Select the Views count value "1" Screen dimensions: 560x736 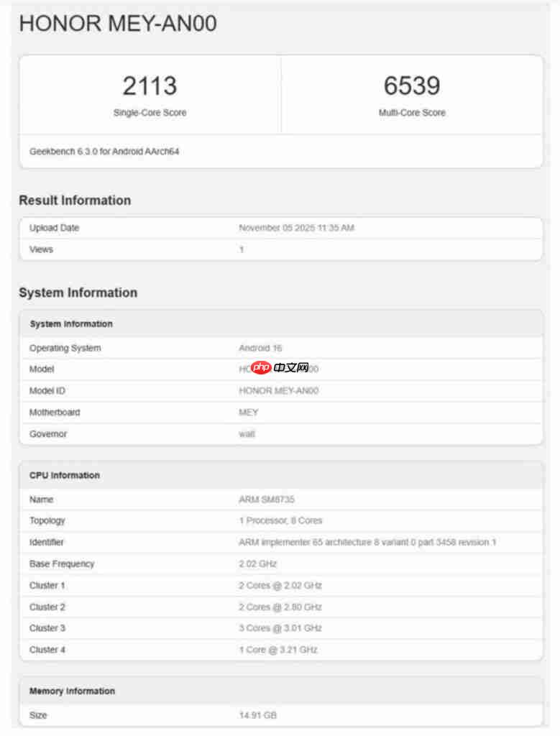[x=242, y=249]
